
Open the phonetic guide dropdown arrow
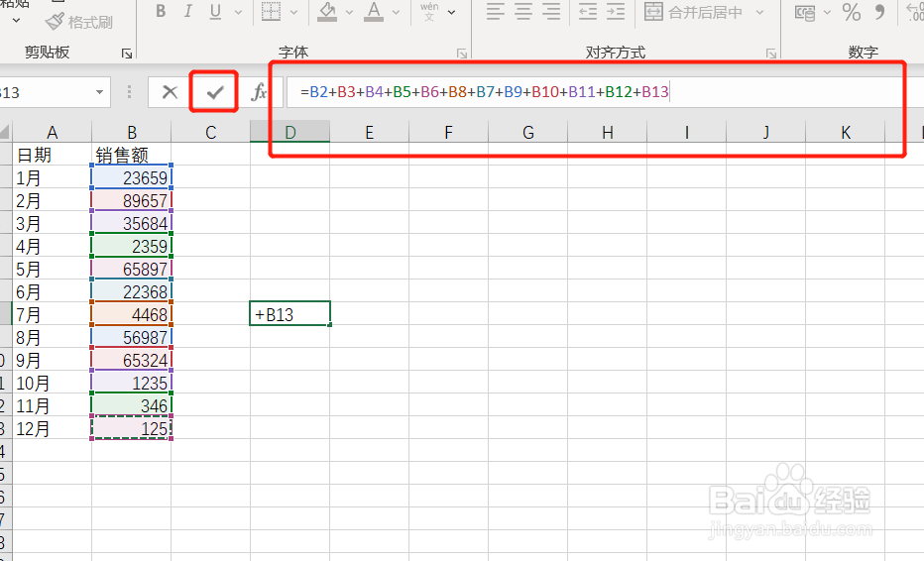pos(451,12)
